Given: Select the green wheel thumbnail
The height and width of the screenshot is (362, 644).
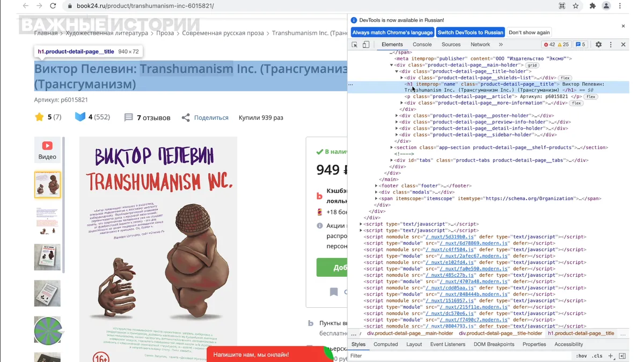Looking at the screenshot, I should pos(47,330).
